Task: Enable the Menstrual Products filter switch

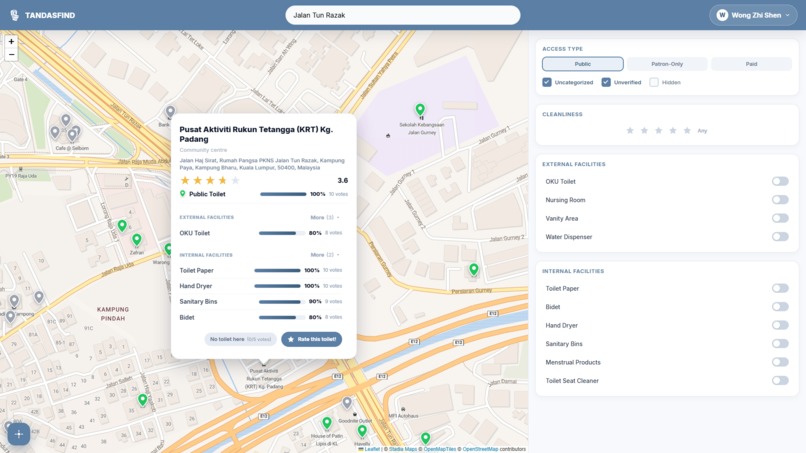Action: 780,363
